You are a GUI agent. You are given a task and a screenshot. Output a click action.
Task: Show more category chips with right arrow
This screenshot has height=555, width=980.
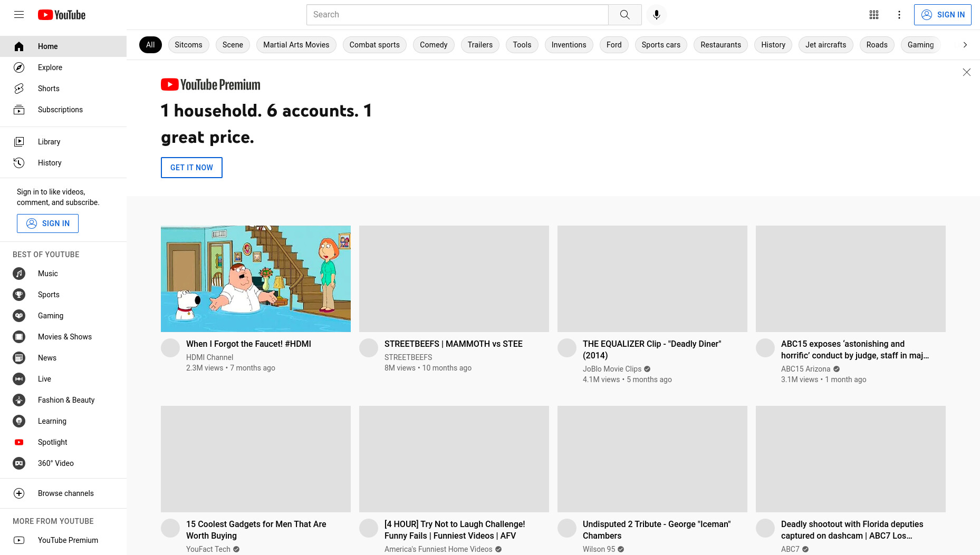(965, 45)
